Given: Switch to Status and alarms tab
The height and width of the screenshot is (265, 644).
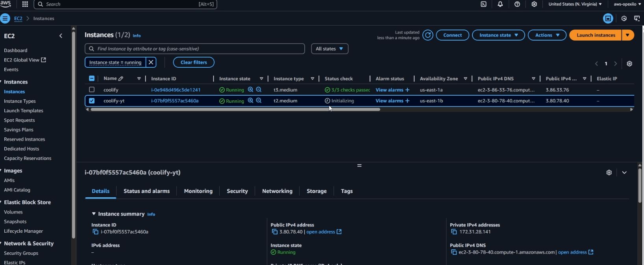Looking at the screenshot, I should pyautogui.click(x=146, y=191).
